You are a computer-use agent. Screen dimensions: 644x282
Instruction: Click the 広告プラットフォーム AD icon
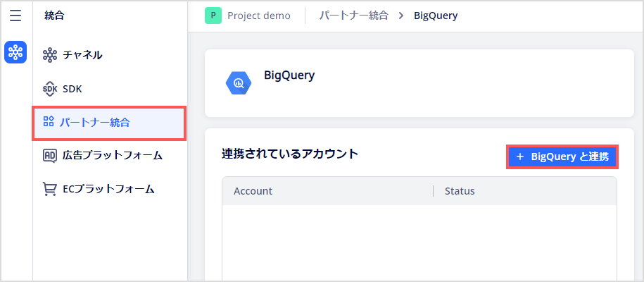pyautogui.click(x=50, y=156)
